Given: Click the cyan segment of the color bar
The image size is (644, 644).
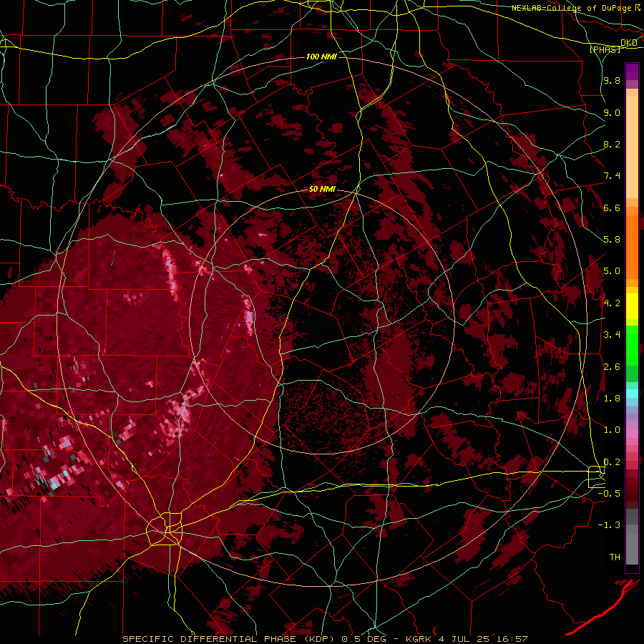Looking at the screenshot, I should pyautogui.click(x=632, y=393).
